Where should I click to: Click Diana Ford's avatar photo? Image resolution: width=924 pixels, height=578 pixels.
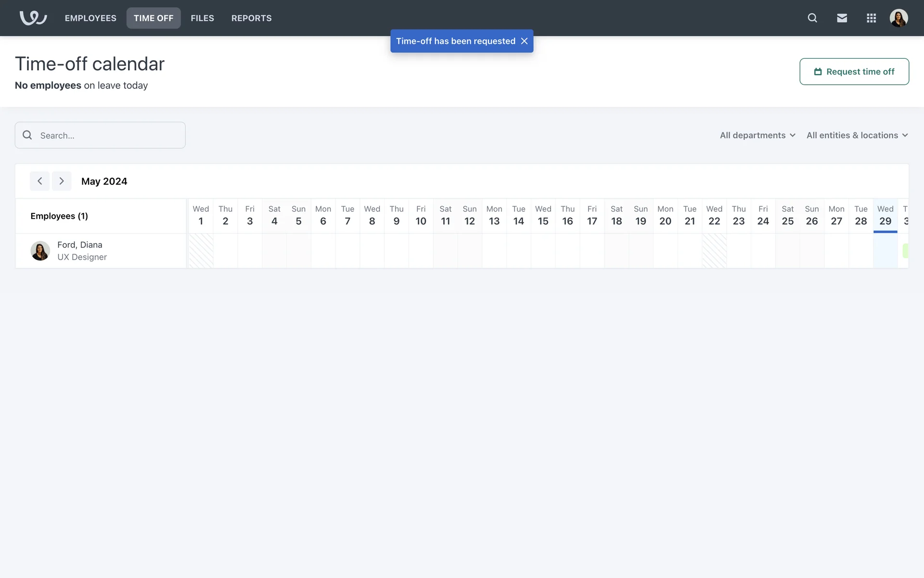pyautogui.click(x=40, y=251)
